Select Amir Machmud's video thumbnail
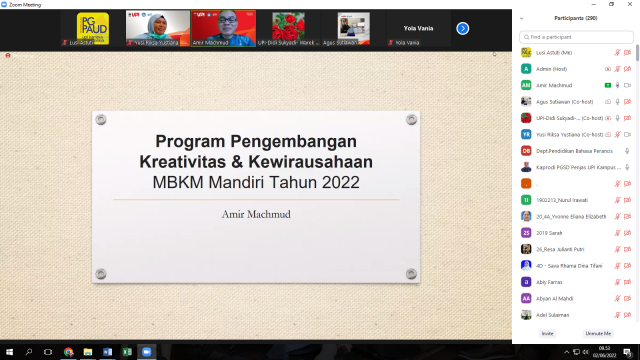 pos(223,29)
